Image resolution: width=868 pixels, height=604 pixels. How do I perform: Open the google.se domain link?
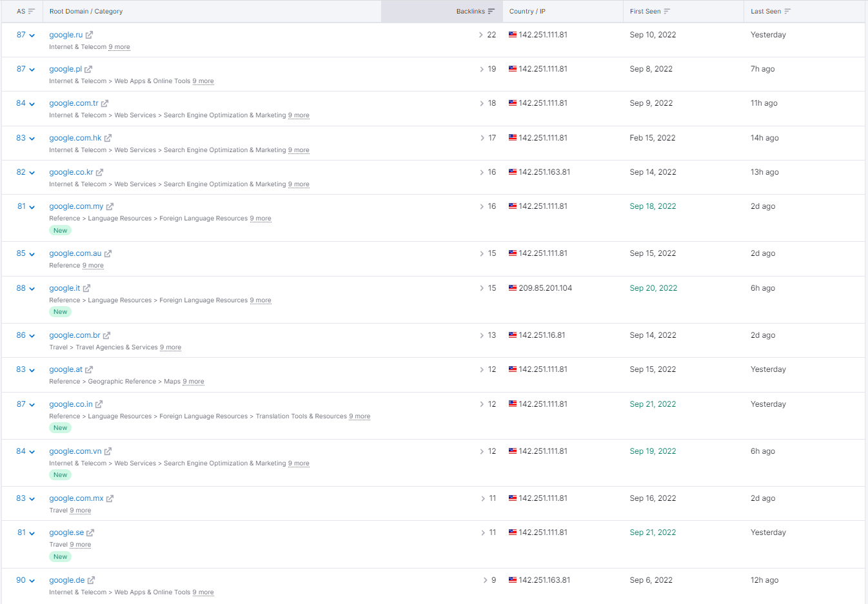pyautogui.click(x=66, y=532)
